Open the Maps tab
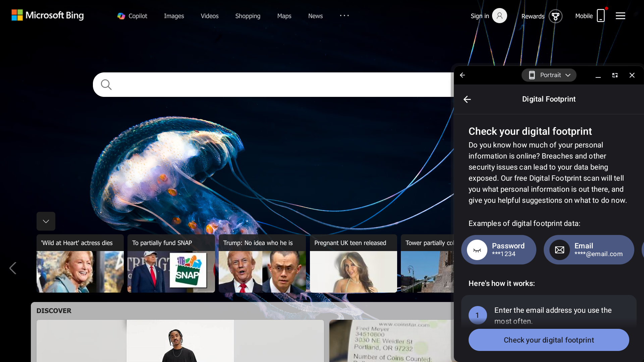 [x=284, y=16]
